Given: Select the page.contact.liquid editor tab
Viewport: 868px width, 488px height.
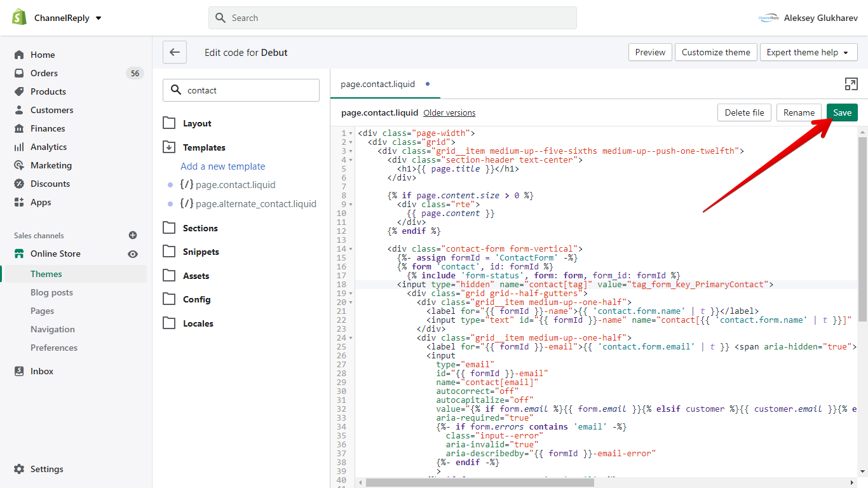Looking at the screenshot, I should click(385, 84).
